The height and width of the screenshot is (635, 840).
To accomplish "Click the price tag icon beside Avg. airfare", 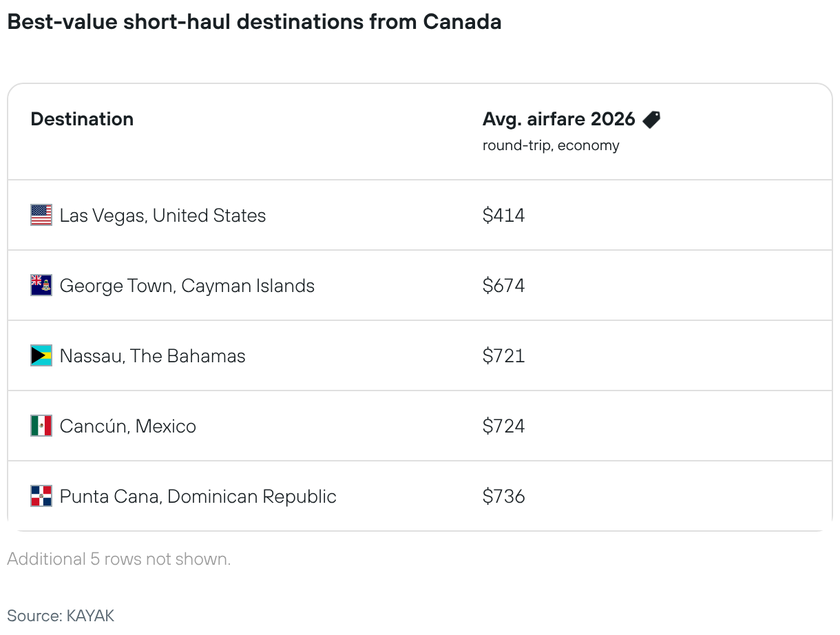I will [651, 120].
